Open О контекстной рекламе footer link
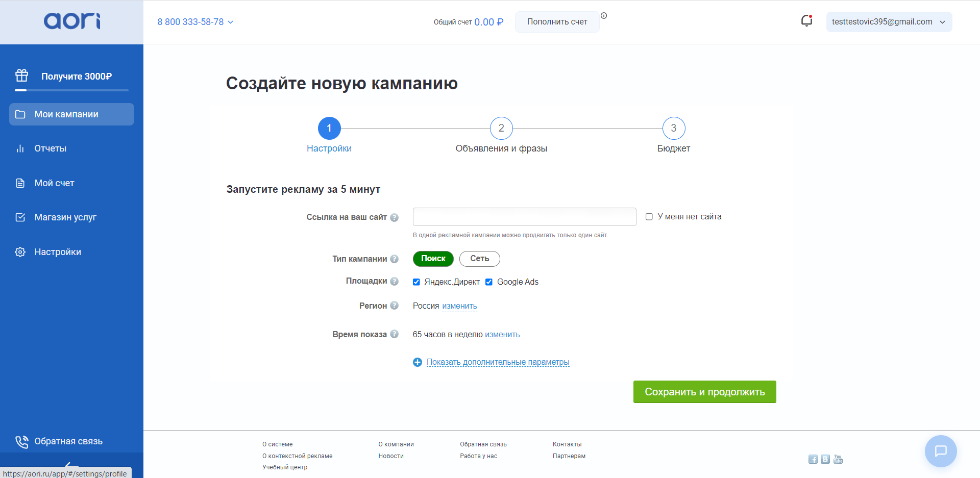This screenshot has height=478, width=980. (x=298, y=456)
